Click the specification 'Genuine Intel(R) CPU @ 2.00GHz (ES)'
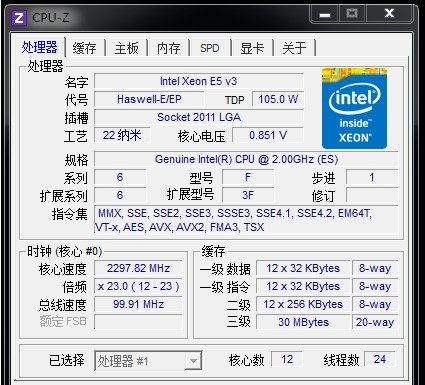The image size is (425, 385). [246, 159]
